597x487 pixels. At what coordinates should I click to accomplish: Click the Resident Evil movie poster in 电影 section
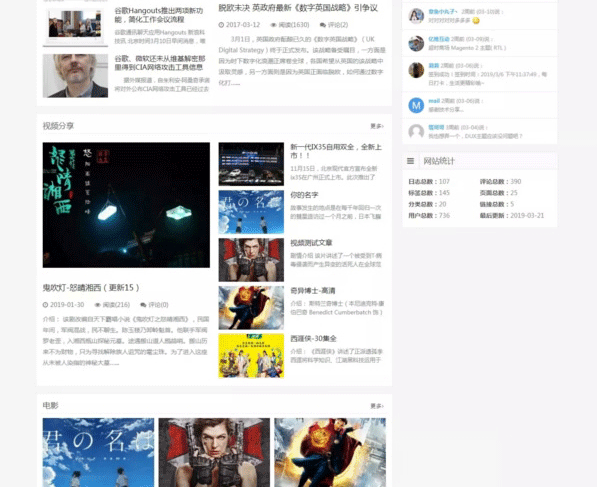(x=214, y=452)
